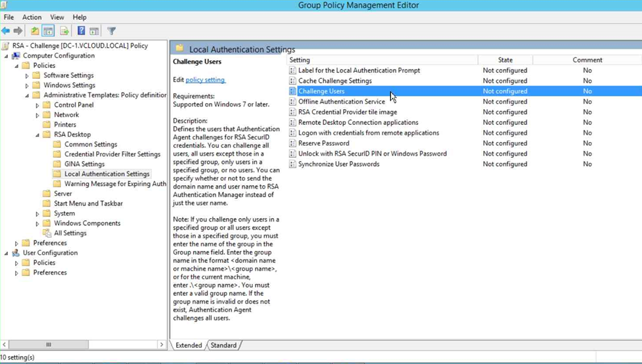
Task: Click the Filter funnel toolbar icon
Action: click(x=111, y=31)
